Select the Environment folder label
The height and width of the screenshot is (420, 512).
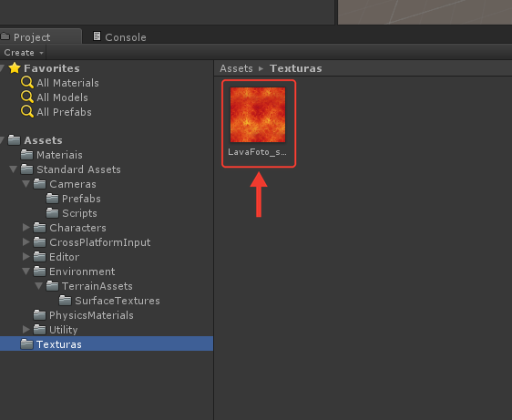tap(82, 271)
